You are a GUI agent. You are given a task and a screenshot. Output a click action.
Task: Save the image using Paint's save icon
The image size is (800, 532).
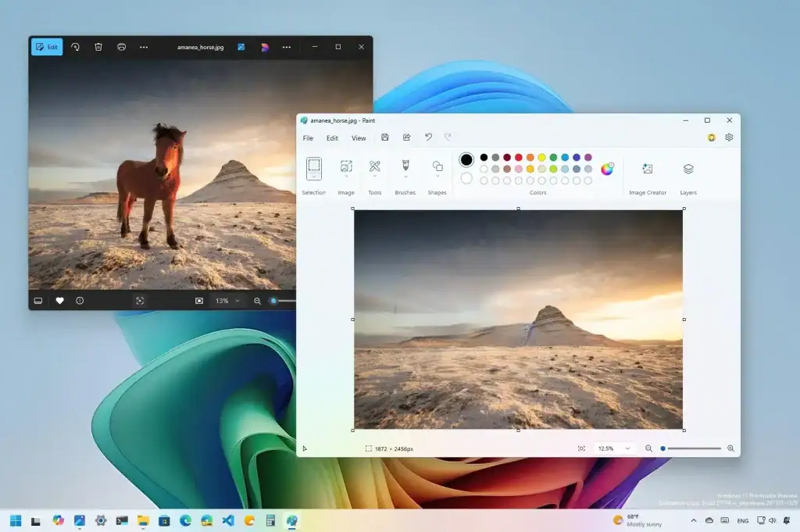(x=385, y=137)
